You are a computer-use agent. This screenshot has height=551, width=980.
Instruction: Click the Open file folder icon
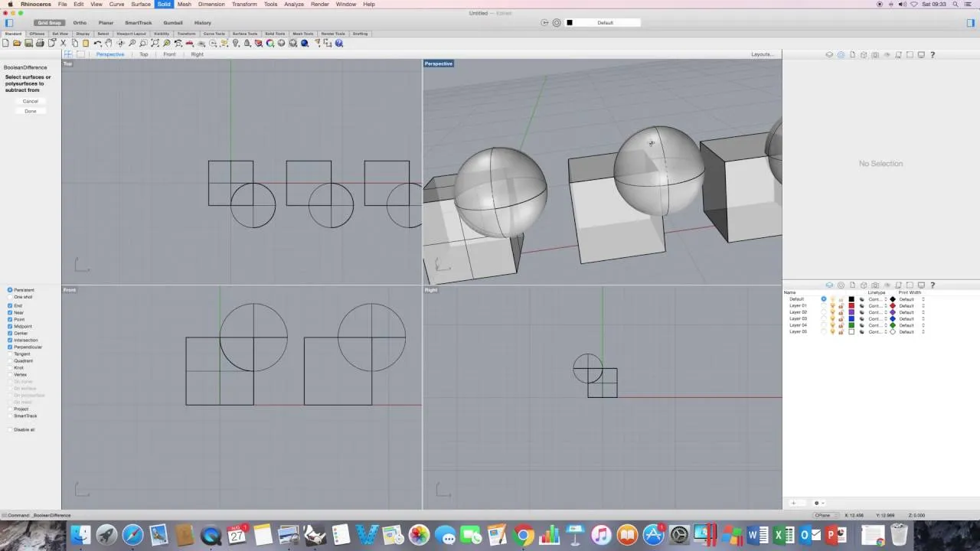[x=17, y=43]
